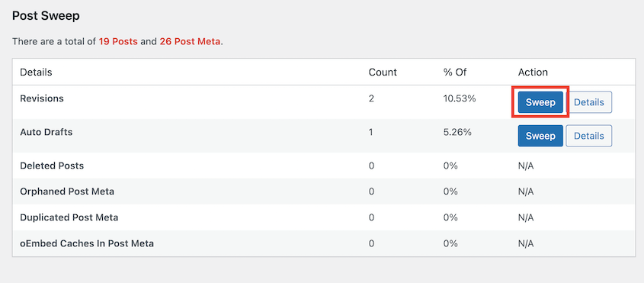Sweep the Revisions entries
This screenshot has height=283, width=644.
pyautogui.click(x=540, y=102)
